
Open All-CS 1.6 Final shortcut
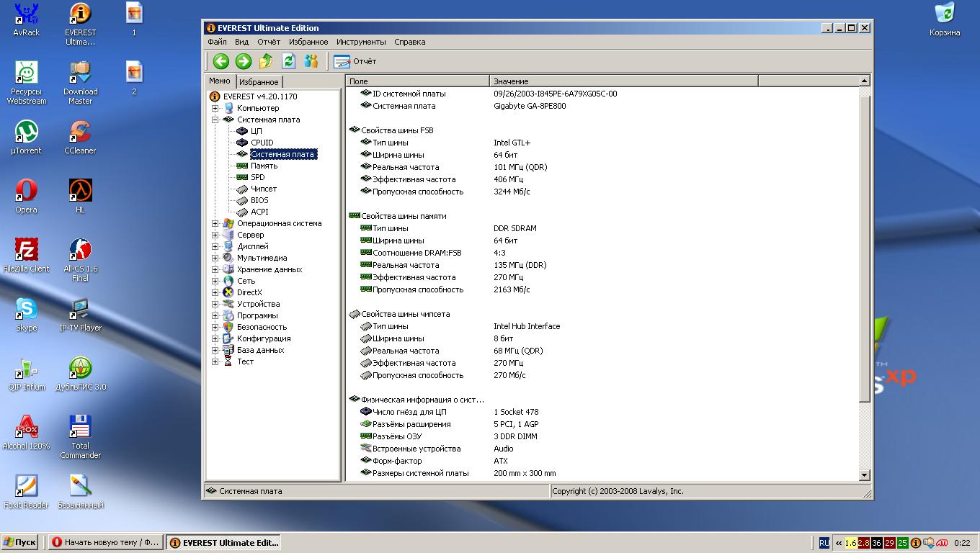coord(80,261)
